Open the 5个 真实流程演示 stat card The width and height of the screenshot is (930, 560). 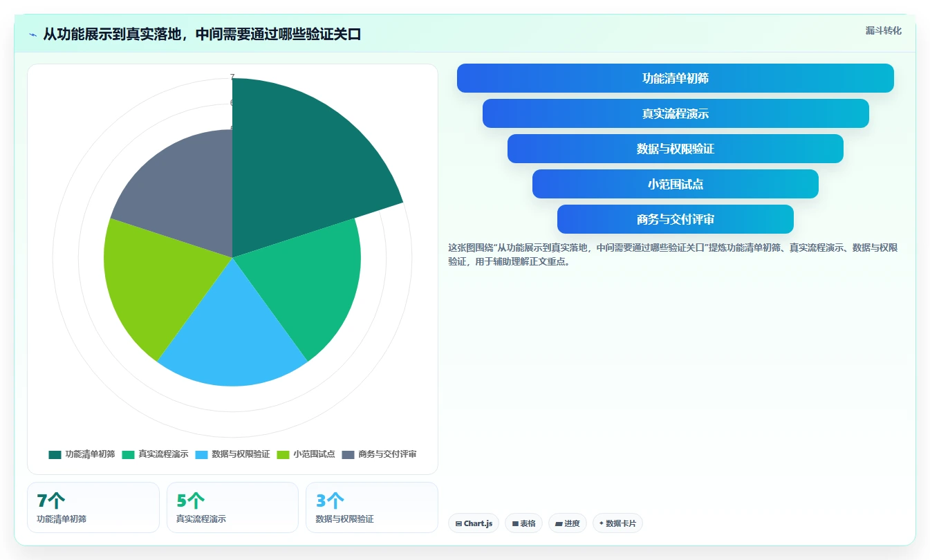coord(232,507)
